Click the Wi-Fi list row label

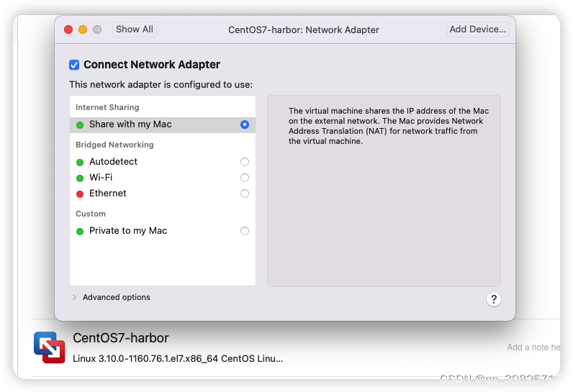click(x=101, y=178)
